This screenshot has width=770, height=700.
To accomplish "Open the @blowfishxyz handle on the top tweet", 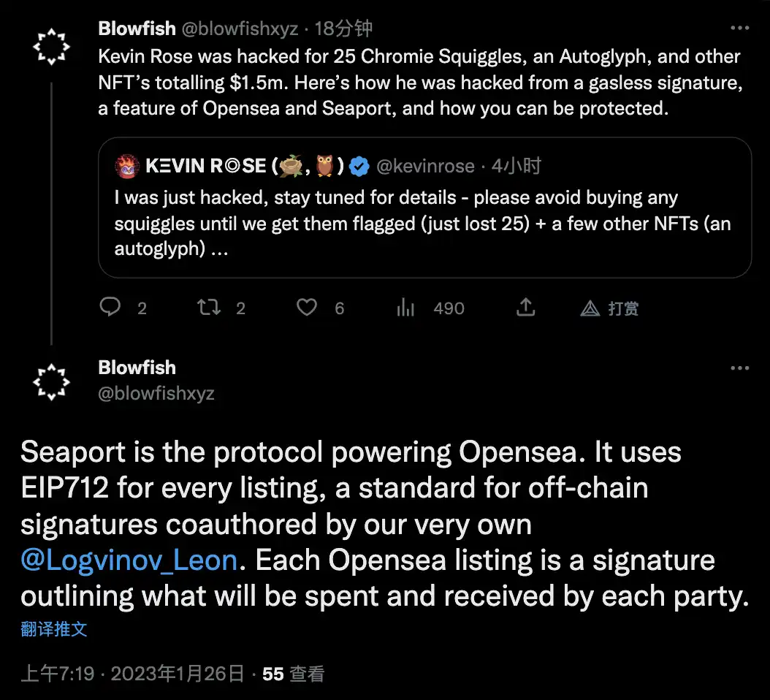I will coord(240,28).
